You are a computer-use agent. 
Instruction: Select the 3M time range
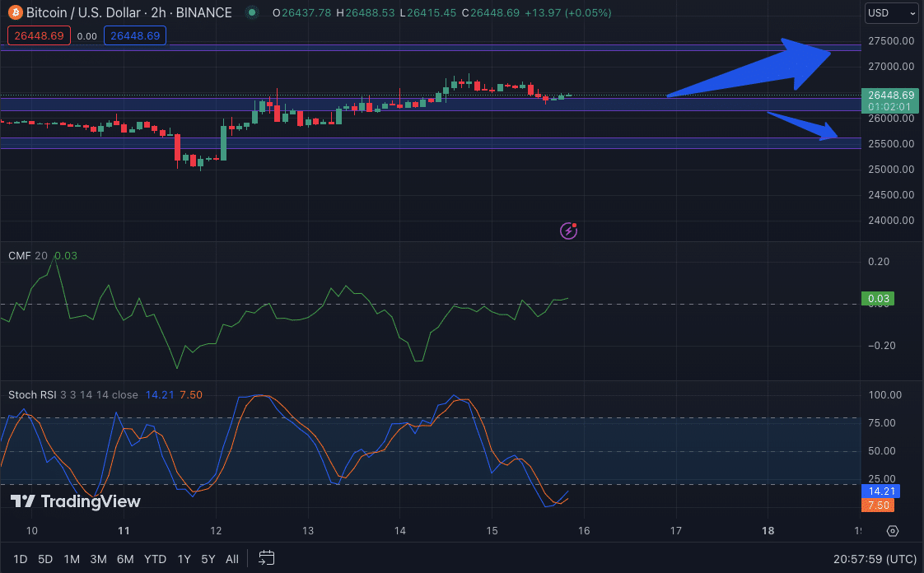98,559
